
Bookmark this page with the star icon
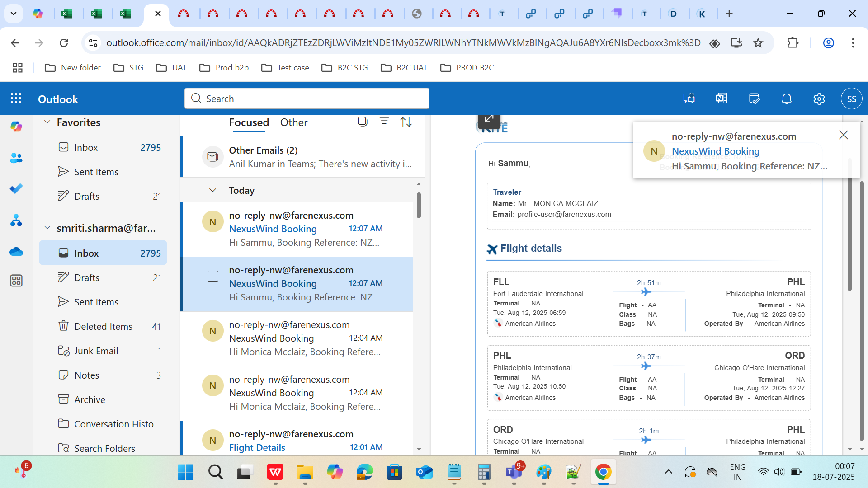[758, 43]
